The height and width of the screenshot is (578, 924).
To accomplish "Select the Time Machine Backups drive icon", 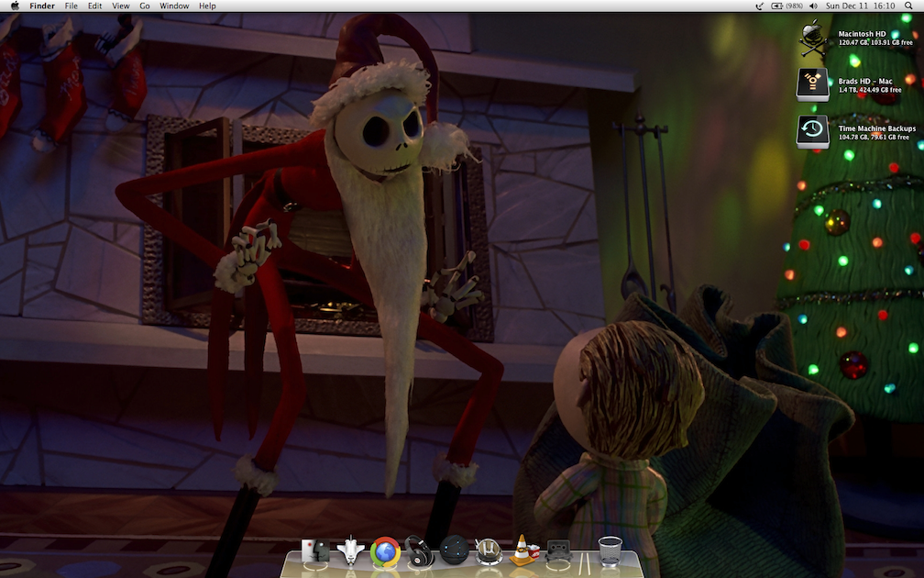I will tap(812, 132).
